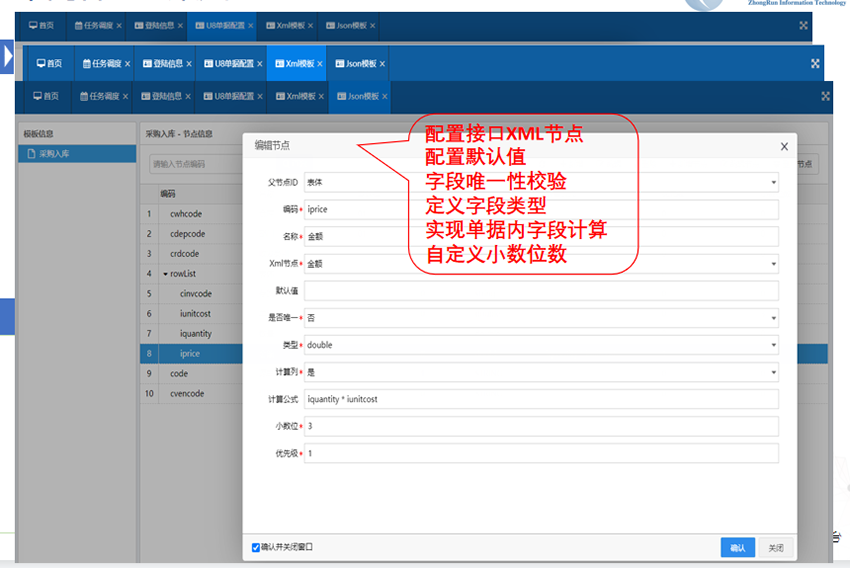Click the 名称 input field
Viewport: 850px width, 568px height.
(x=541, y=237)
